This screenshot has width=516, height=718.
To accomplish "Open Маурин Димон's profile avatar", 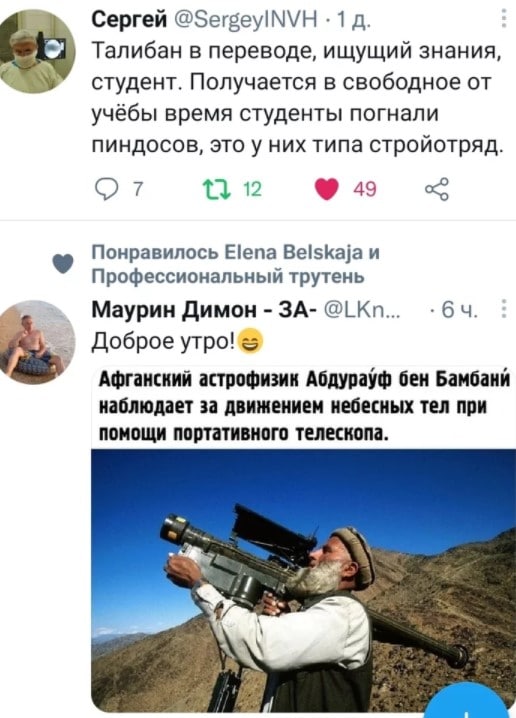I will (x=38, y=342).
